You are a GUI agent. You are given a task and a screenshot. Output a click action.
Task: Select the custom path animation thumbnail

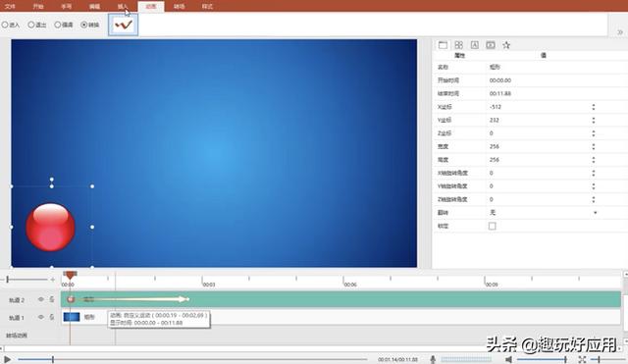(x=123, y=25)
